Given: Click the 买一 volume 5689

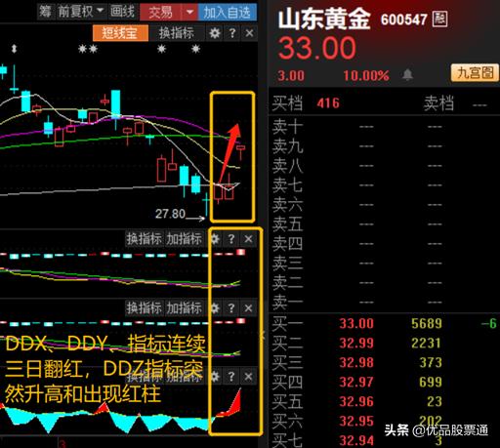Looking at the screenshot, I should (x=427, y=324).
